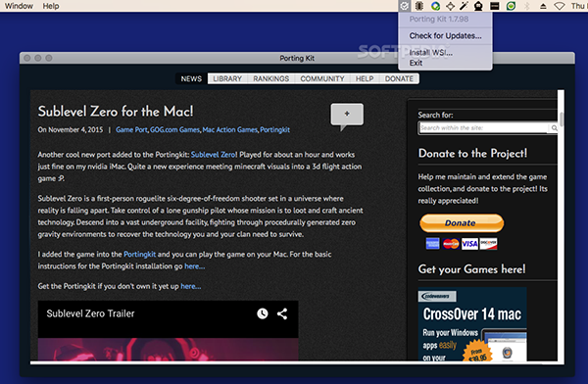Click the green circular menu bar icon
The image size is (588, 384).
point(511,6)
